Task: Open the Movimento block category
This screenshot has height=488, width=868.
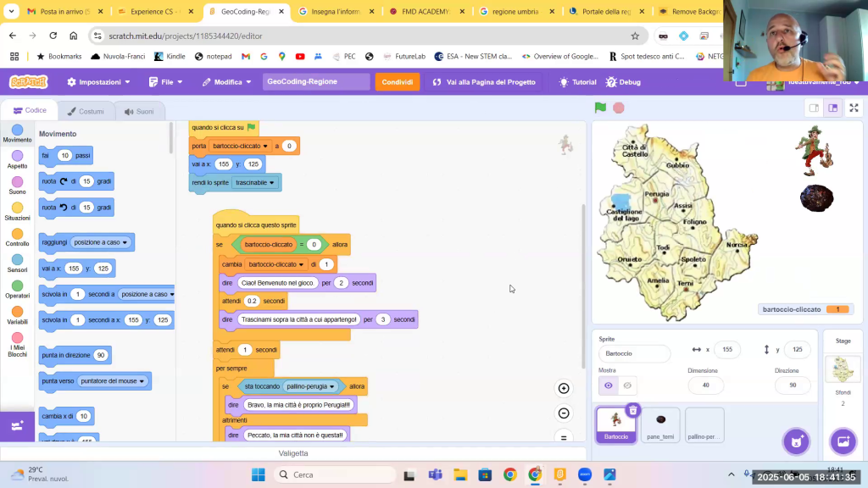Action: (x=17, y=133)
